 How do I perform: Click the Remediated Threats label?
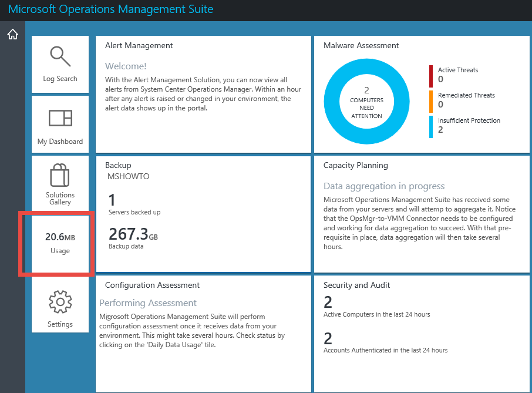click(466, 95)
